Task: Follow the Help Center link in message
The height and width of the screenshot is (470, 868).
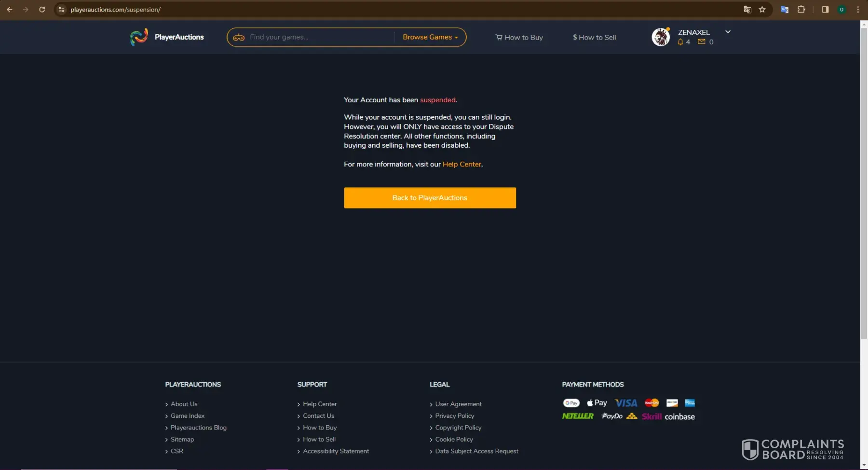Action: click(462, 164)
